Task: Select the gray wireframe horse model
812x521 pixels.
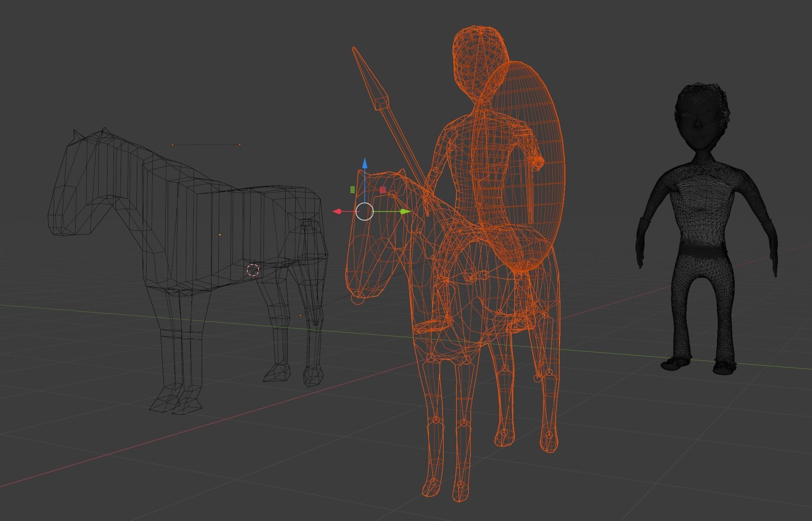Action: 187,271
